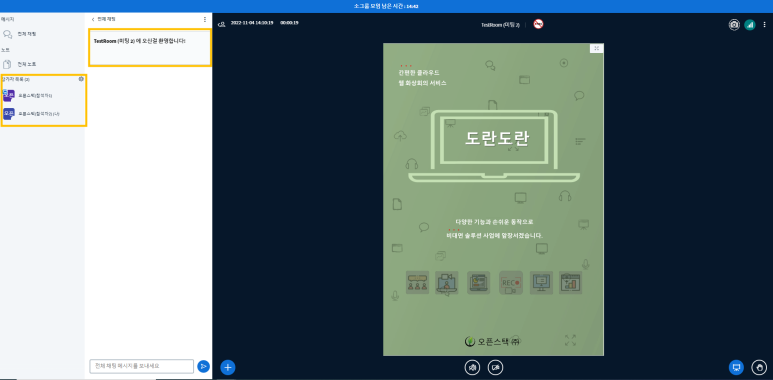
Task: Click the breakout remaining time banner
Action: 386,6
